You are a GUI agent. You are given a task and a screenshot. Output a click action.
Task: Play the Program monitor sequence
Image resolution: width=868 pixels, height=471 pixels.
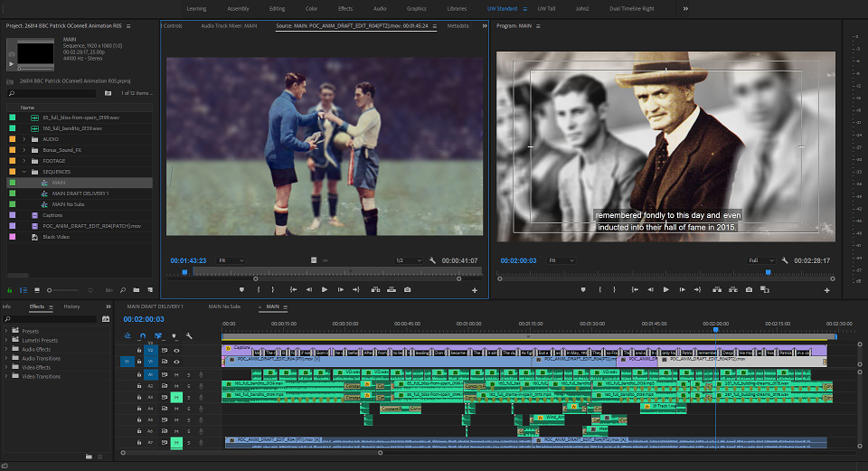(666, 289)
